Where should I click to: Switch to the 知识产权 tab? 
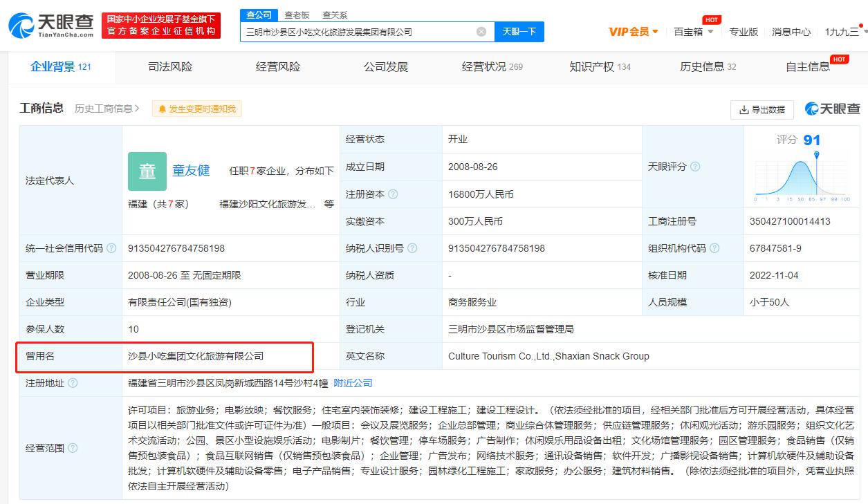coord(600,67)
